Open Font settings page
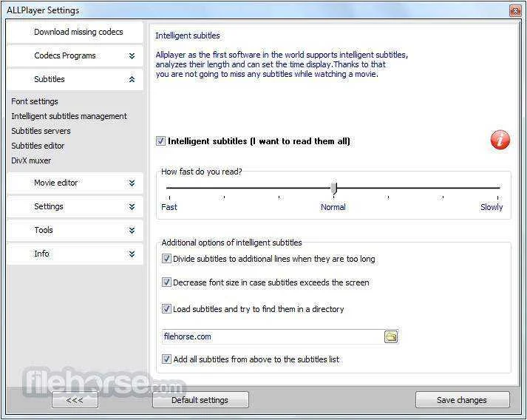This screenshot has width=527, height=420. coord(35,101)
